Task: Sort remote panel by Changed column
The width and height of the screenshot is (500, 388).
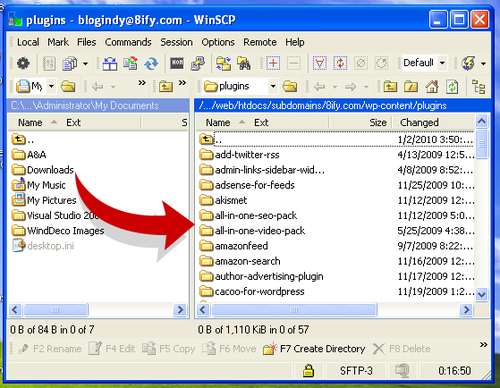Action: tap(434, 122)
